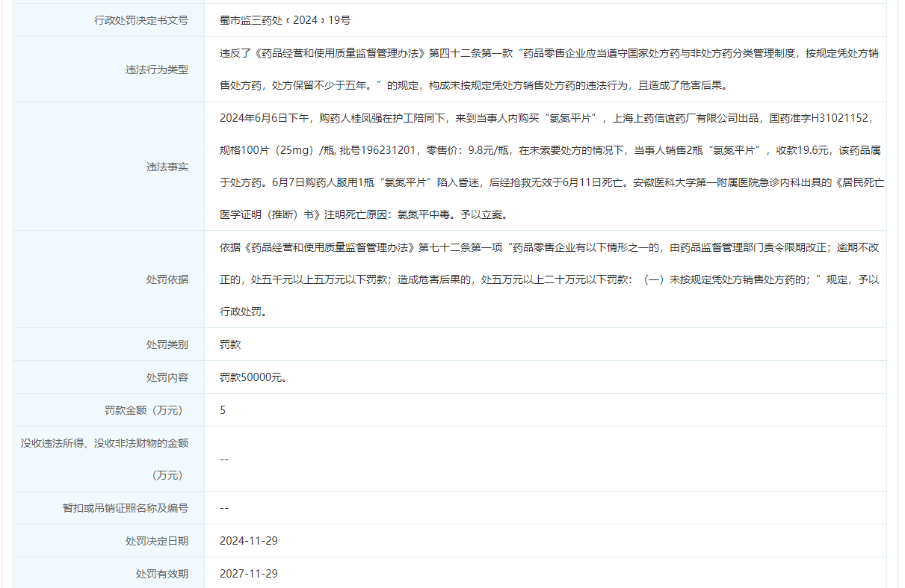This screenshot has width=905, height=588.
Task: Click the 处罚内容 label cell
Action: coord(109,377)
